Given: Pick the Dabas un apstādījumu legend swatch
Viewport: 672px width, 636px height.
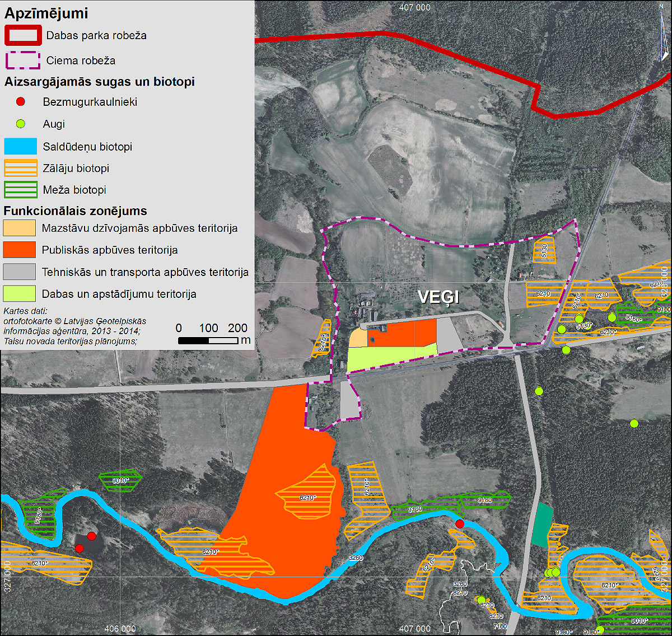Looking at the screenshot, I should pyautogui.click(x=20, y=294).
